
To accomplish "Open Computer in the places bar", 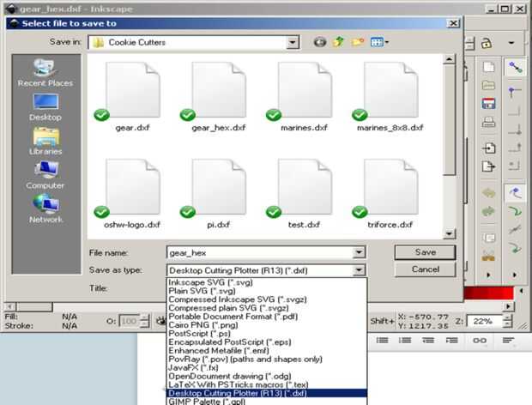I will point(45,175).
